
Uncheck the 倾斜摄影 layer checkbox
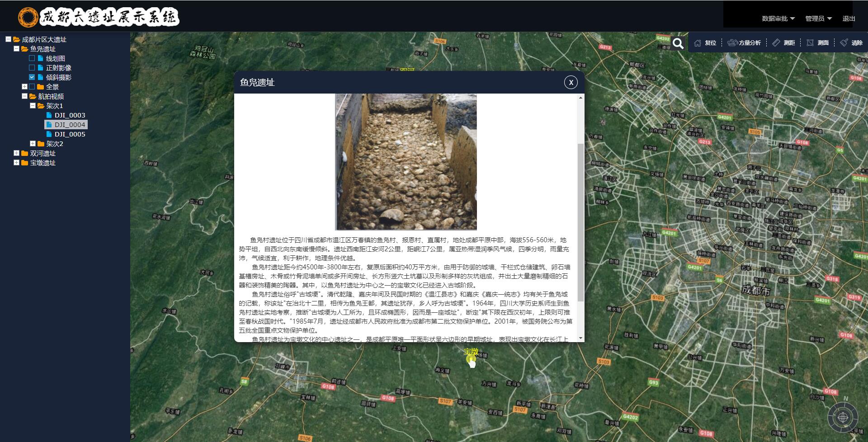[32, 77]
